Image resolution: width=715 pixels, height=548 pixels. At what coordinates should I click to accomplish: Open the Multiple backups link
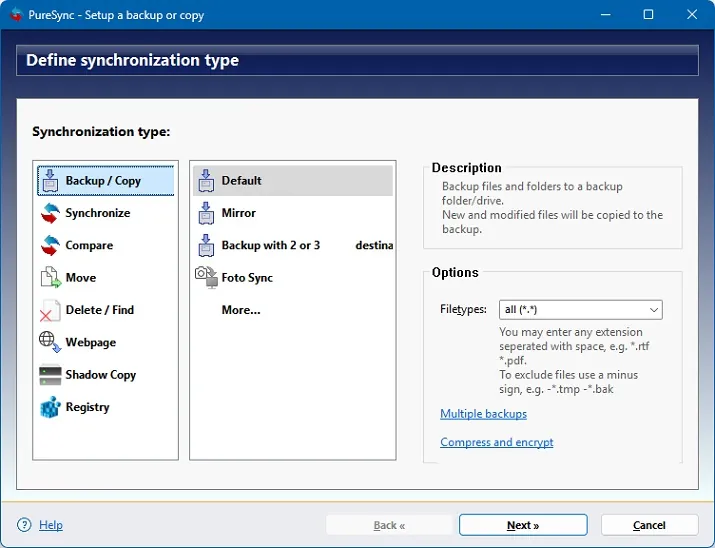point(483,414)
